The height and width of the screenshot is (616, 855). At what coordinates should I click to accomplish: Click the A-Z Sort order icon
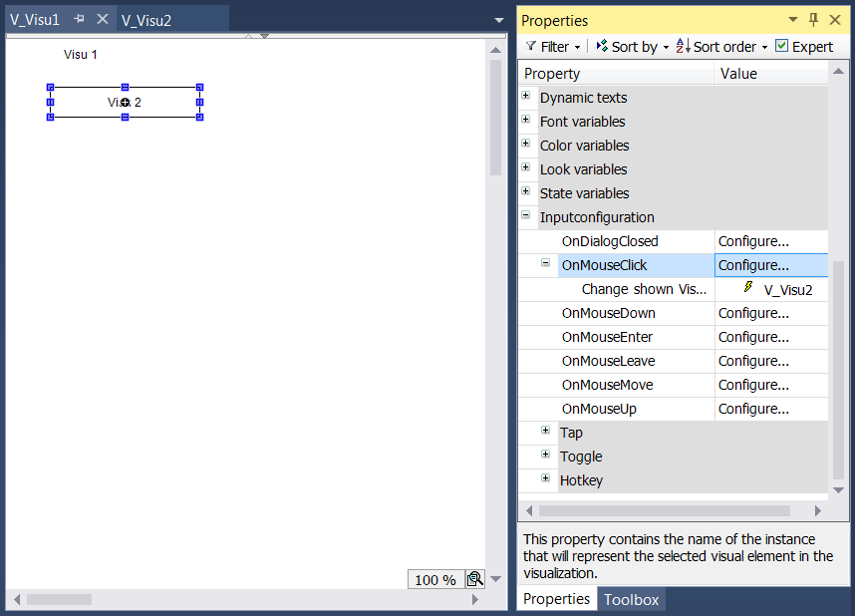684,46
